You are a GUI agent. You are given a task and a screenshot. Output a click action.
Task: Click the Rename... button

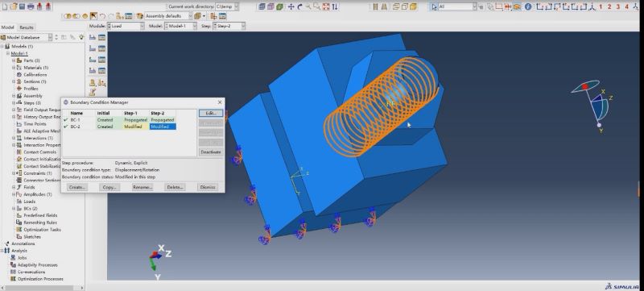coord(142,187)
